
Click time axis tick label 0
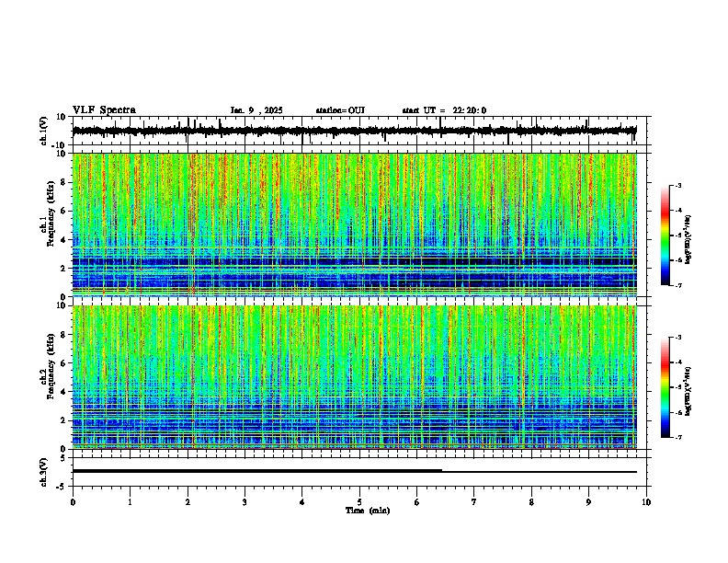coord(73,502)
